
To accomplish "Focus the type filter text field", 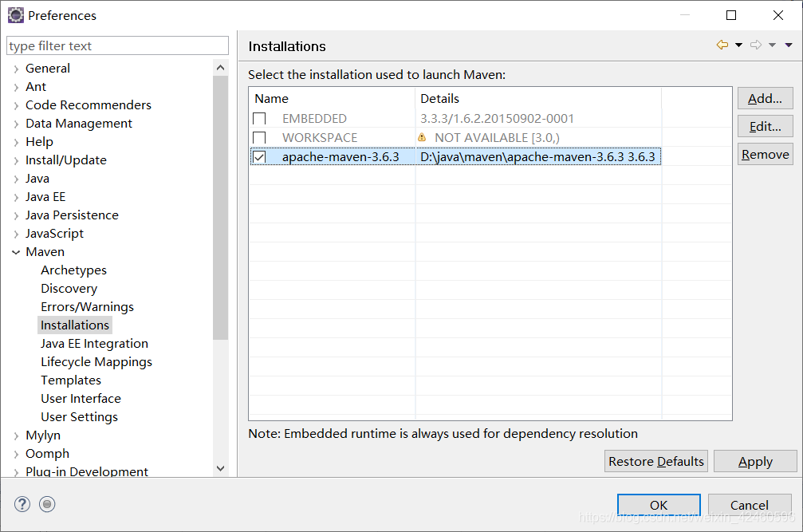I will click(117, 46).
